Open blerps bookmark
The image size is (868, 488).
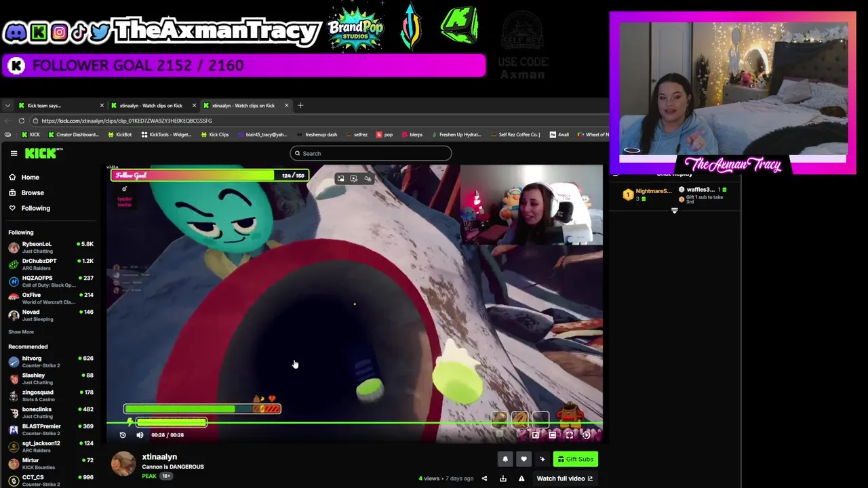[412, 134]
